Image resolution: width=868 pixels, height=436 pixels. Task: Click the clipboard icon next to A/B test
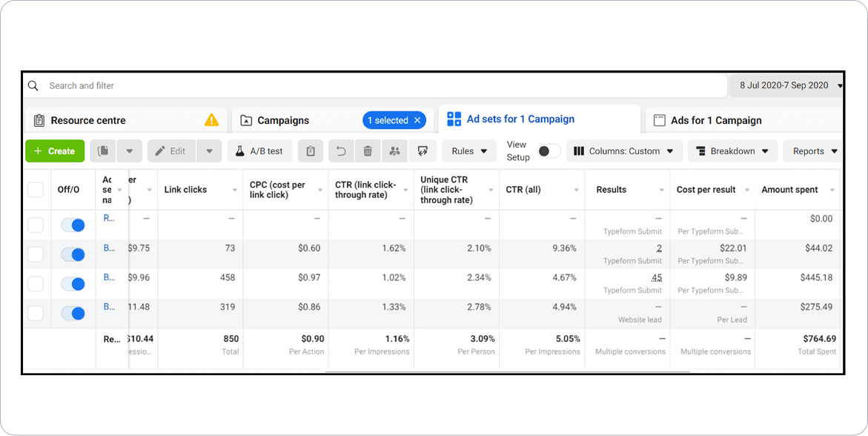[311, 151]
